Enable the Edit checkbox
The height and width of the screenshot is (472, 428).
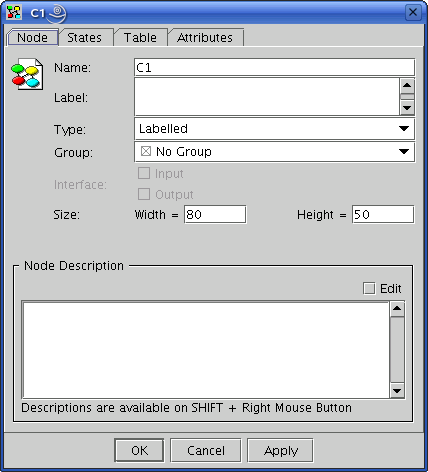click(369, 289)
